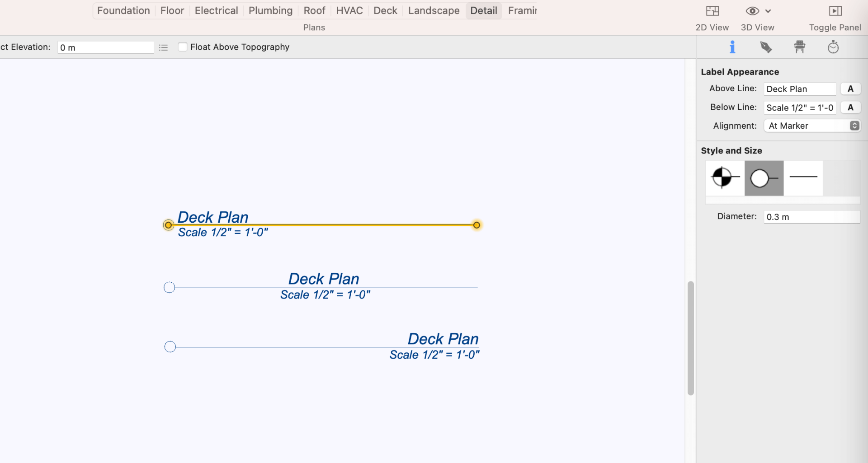Choose the filled crosshair marker style
Image resolution: width=868 pixels, height=463 pixels.
click(x=724, y=178)
